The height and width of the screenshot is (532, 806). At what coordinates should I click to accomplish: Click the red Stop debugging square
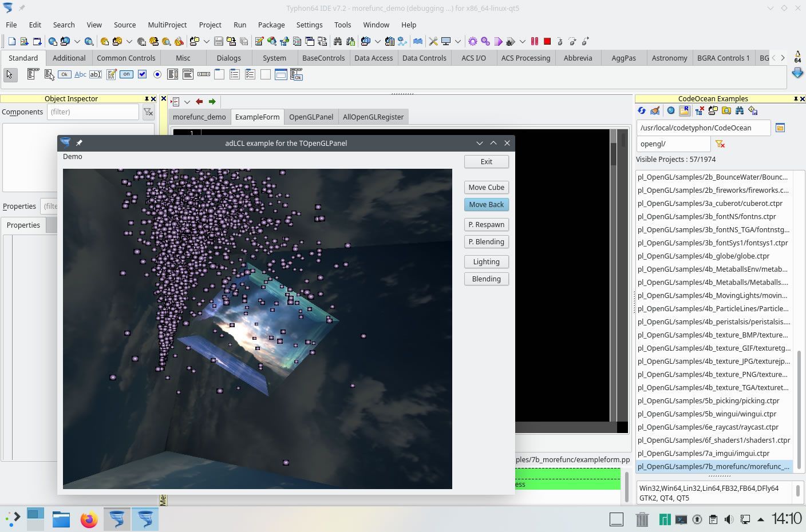coord(547,41)
